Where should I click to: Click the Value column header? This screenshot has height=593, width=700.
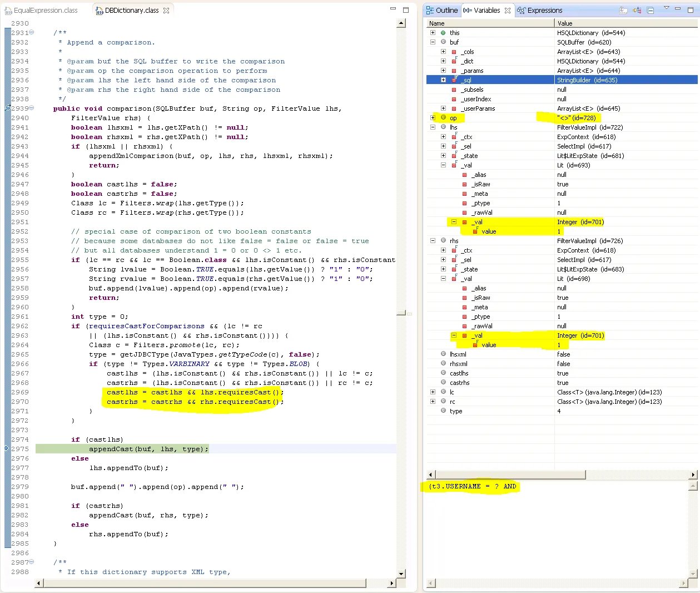pos(565,23)
